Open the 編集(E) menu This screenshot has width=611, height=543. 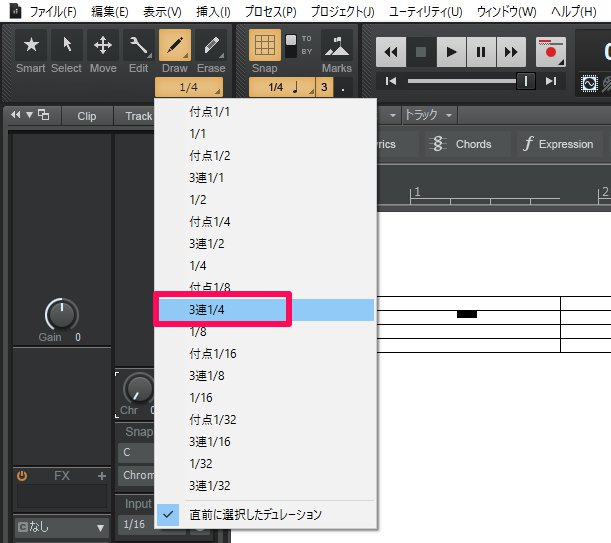coord(109,12)
